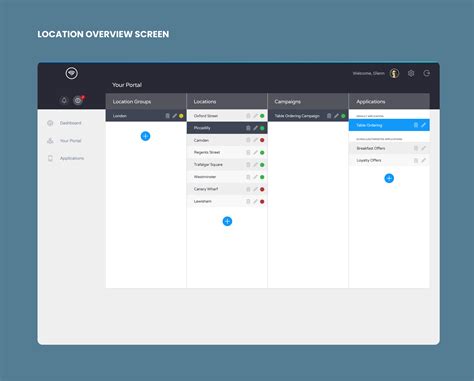Select the Table Ordering Campaign row
Image resolution: width=474 pixels, height=381 pixels.
point(308,116)
